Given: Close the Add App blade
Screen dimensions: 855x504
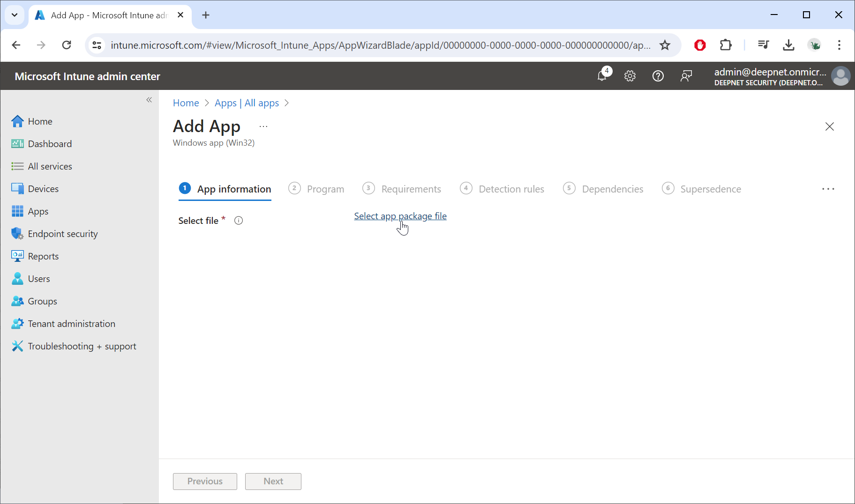Looking at the screenshot, I should pyautogui.click(x=829, y=126).
